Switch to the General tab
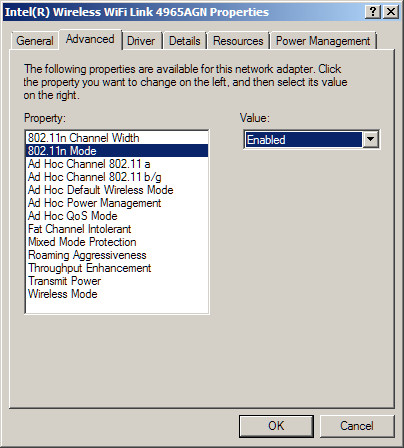This screenshot has width=404, height=448. [x=35, y=41]
